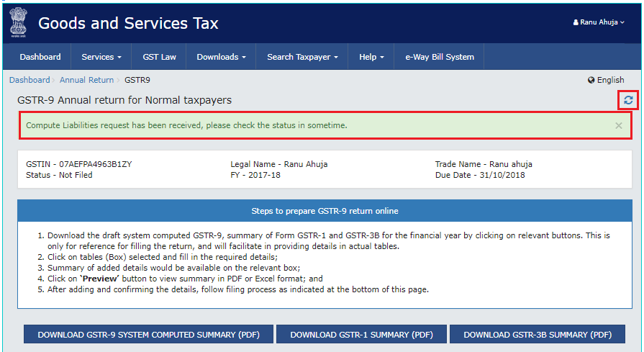Click the GSTIN - 07AEFPA4963B1ZY text
The image size is (644, 352).
coord(79,164)
